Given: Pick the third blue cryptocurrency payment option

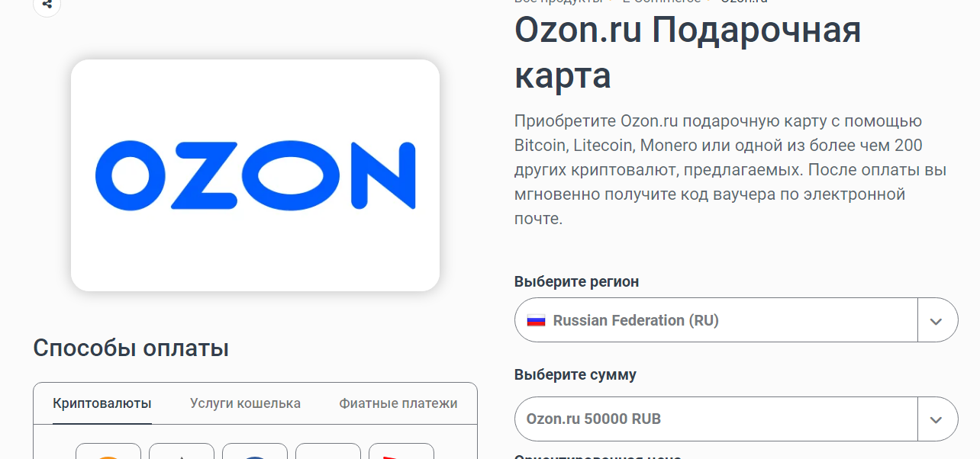Looking at the screenshot, I should pos(255,451).
